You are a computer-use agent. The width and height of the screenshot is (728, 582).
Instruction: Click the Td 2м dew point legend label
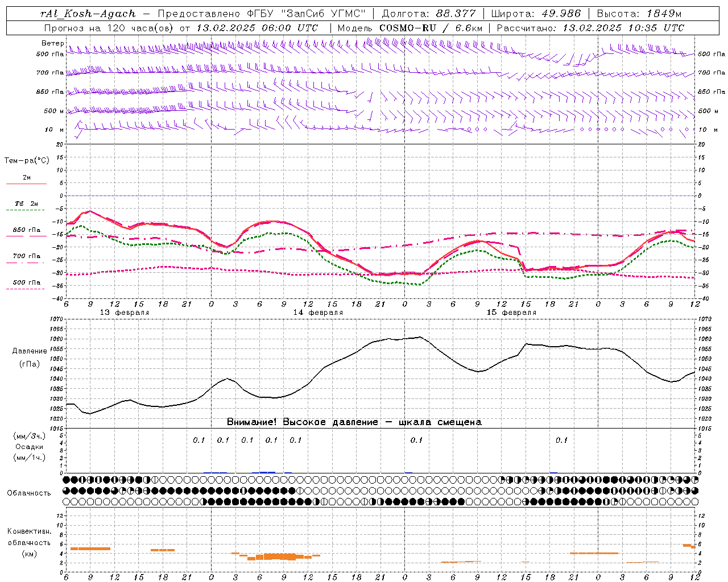[27, 203]
